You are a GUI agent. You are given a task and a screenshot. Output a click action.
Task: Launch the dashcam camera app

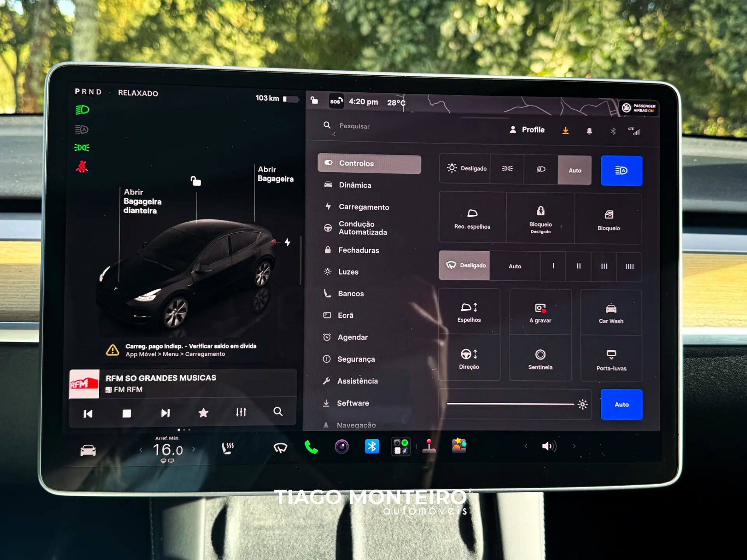(342, 447)
